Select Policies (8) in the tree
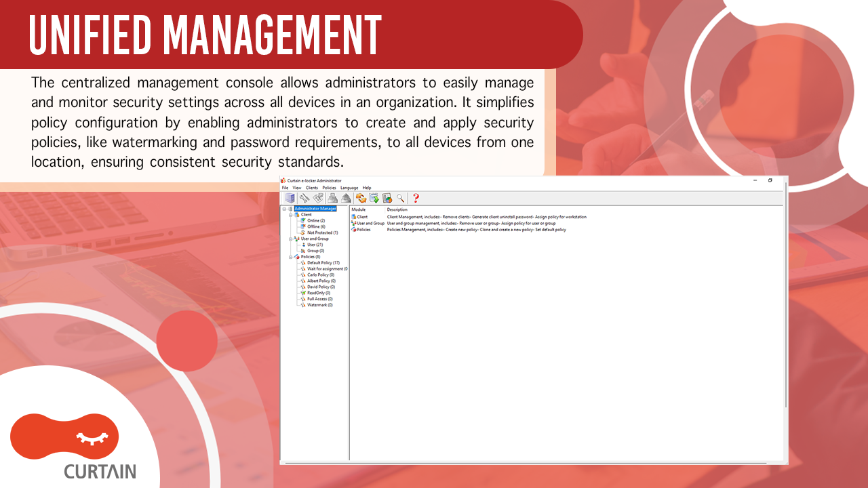Image resolution: width=868 pixels, height=488 pixels. tap(311, 257)
